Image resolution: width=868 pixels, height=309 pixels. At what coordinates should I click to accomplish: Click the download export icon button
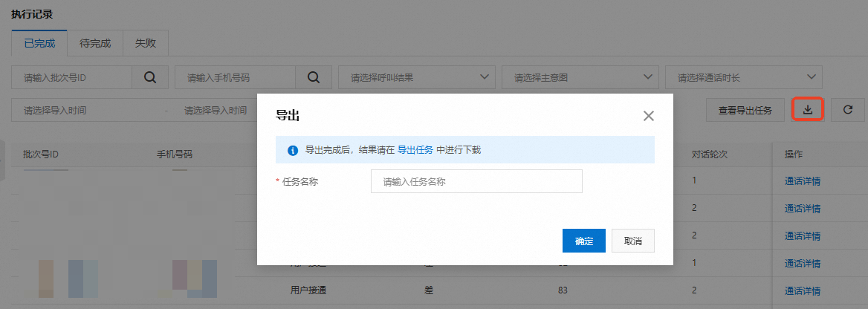(x=808, y=110)
